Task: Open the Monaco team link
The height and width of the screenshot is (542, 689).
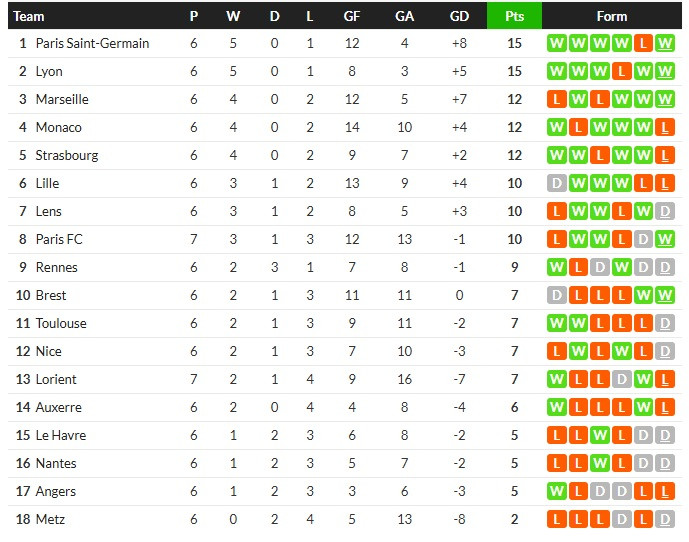Action: click(x=59, y=127)
